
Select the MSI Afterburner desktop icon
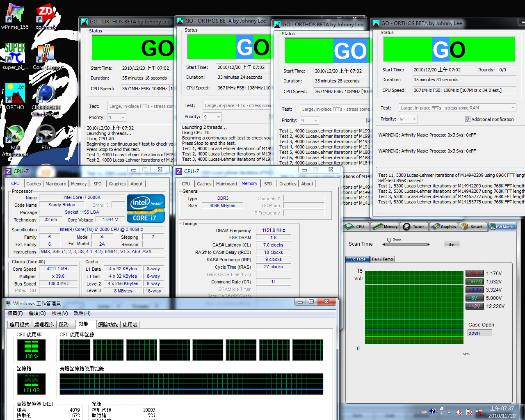pos(15,140)
